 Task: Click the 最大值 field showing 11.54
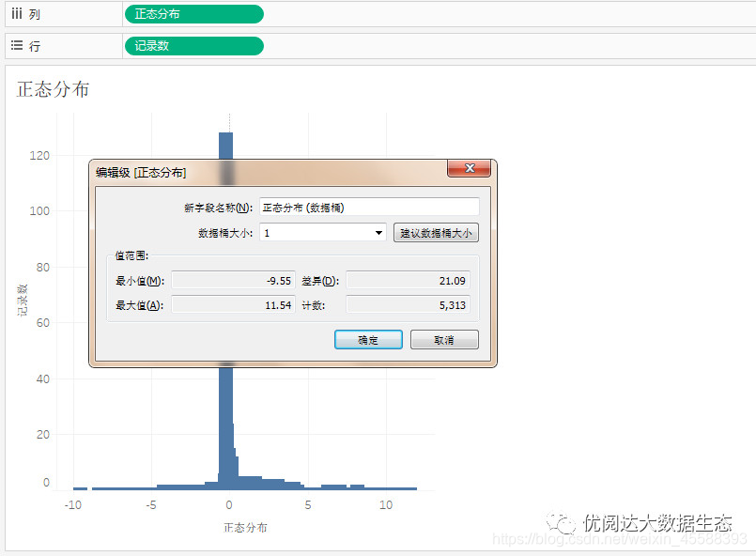click(233, 305)
